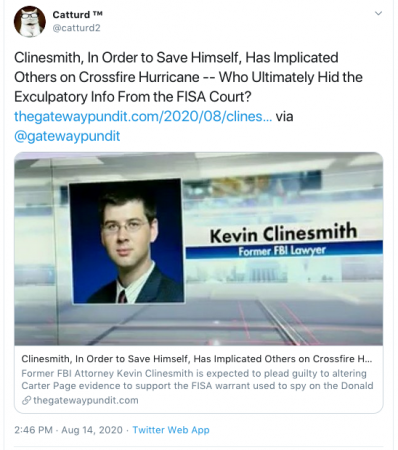
Task: Click the ™ symbol next to Catturd
Action: coord(97,14)
